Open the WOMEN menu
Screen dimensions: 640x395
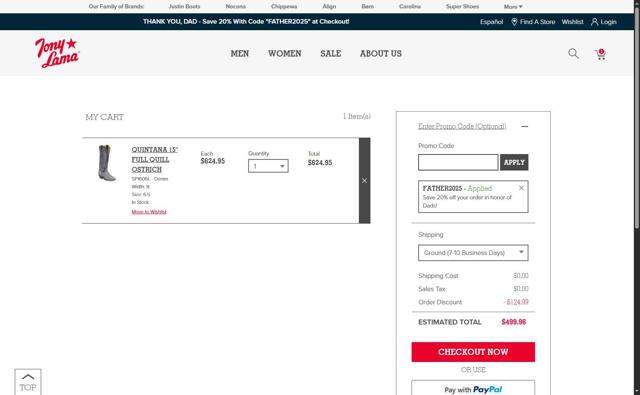point(284,53)
